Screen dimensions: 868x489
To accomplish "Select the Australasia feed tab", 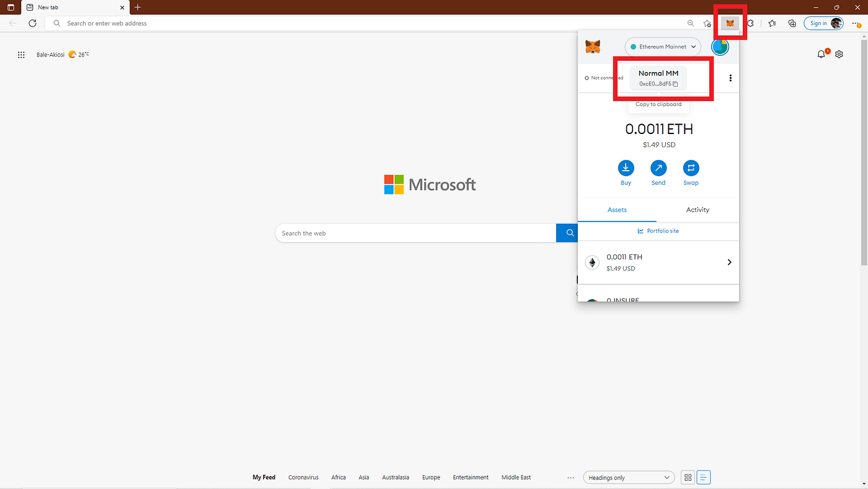I will click(396, 477).
